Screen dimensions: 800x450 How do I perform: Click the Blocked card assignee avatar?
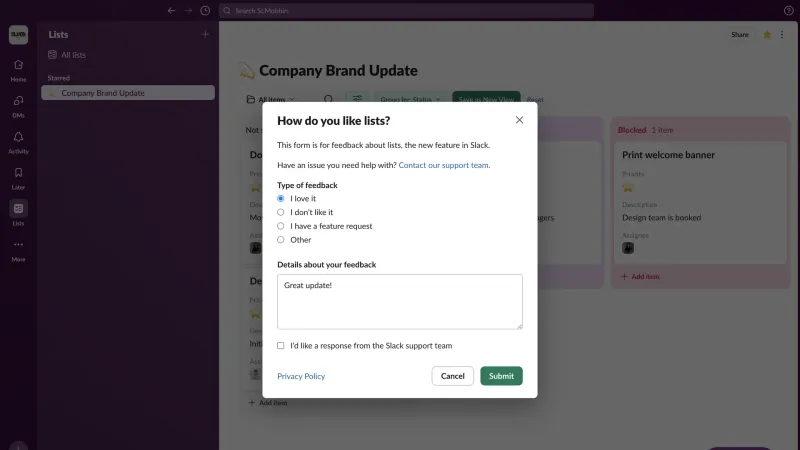pyautogui.click(x=628, y=248)
